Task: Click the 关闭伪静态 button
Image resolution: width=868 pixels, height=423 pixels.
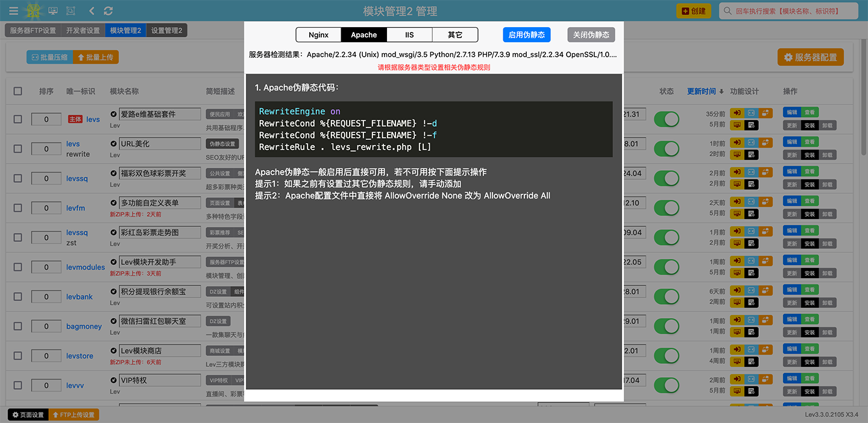Action: point(591,35)
